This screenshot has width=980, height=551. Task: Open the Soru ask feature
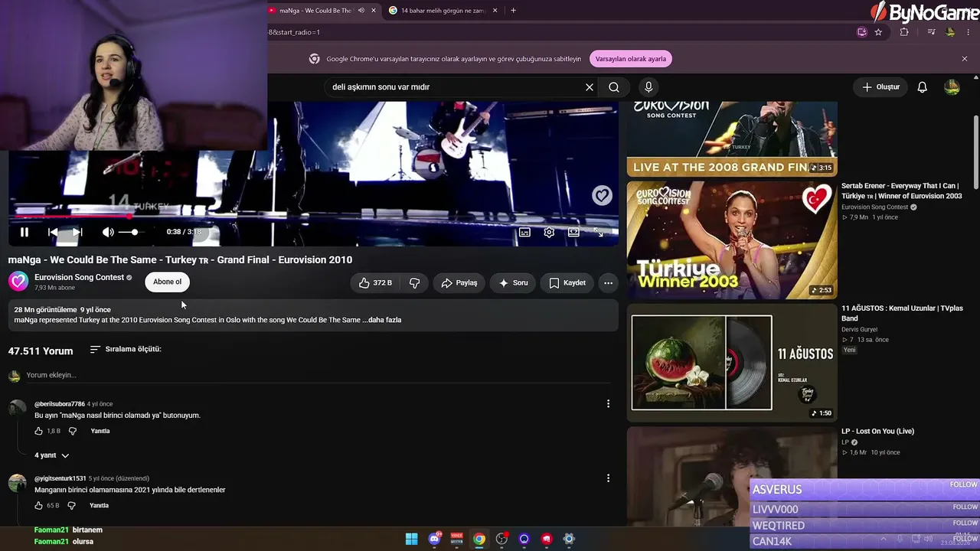(513, 282)
